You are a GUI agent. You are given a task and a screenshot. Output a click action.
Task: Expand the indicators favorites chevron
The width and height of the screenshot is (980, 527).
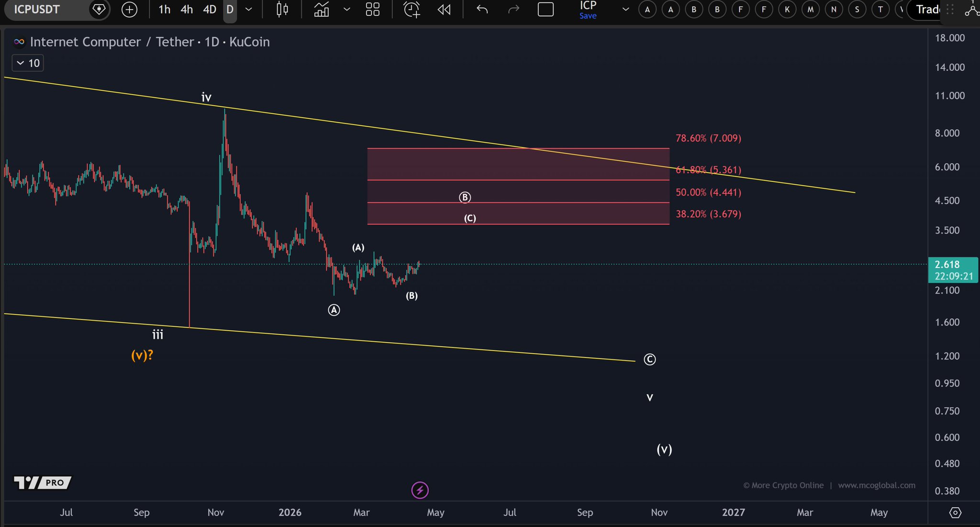(347, 9)
